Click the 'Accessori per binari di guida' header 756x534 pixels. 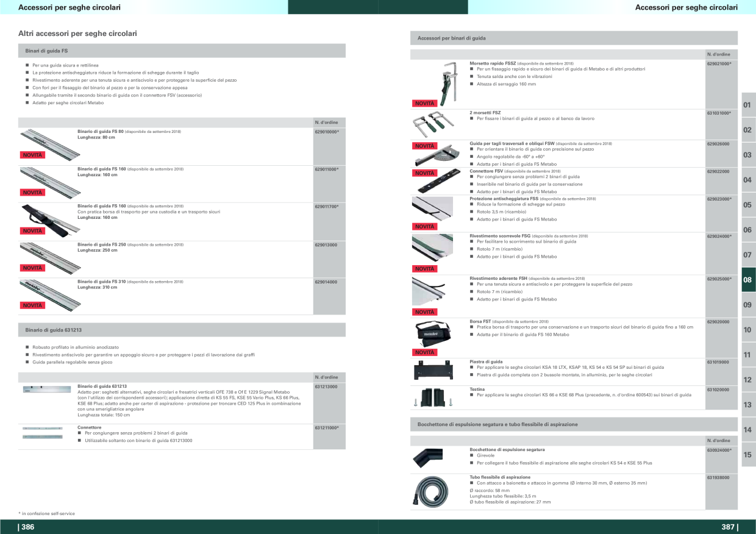tap(574, 38)
